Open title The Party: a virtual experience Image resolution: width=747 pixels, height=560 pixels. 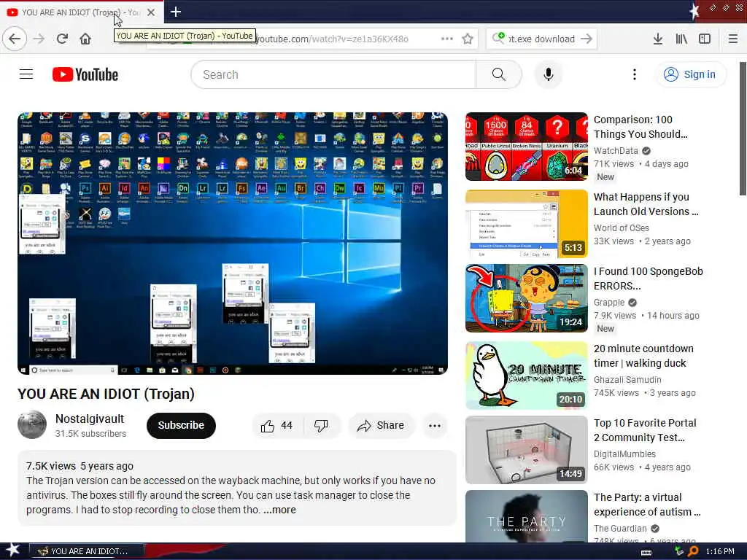click(x=647, y=505)
